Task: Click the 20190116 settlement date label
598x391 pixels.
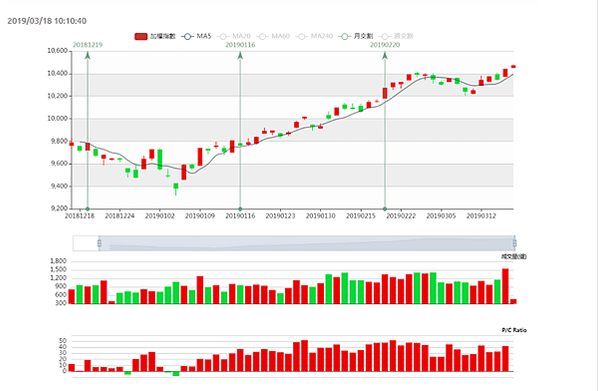Action: click(240, 45)
